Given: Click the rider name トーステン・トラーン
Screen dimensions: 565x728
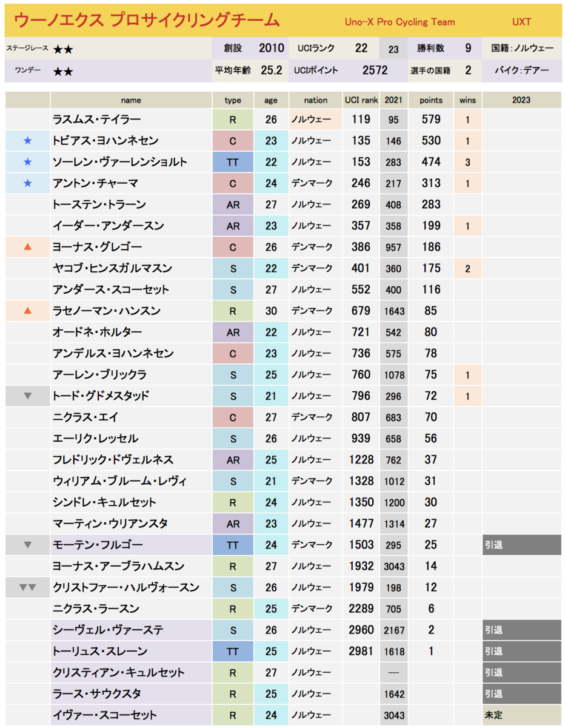Looking at the screenshot, I should click(x=99, y=204).
